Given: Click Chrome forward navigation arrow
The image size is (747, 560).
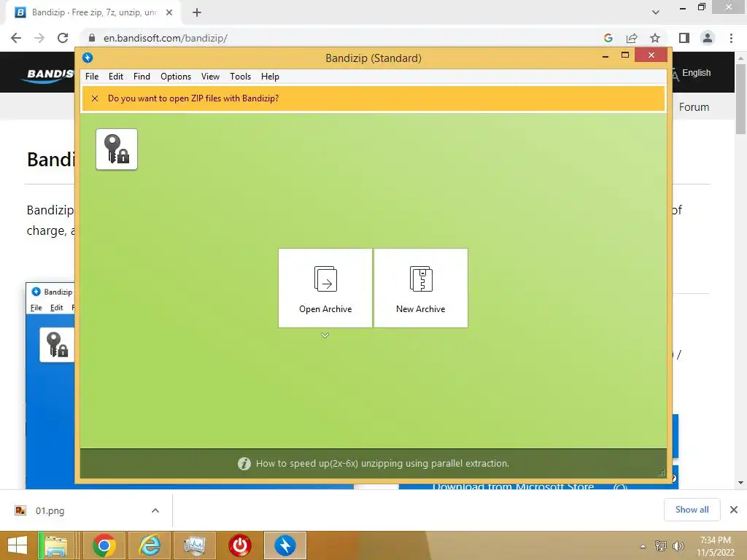Looking at the screenshot, I should click(x=39, y=38).
